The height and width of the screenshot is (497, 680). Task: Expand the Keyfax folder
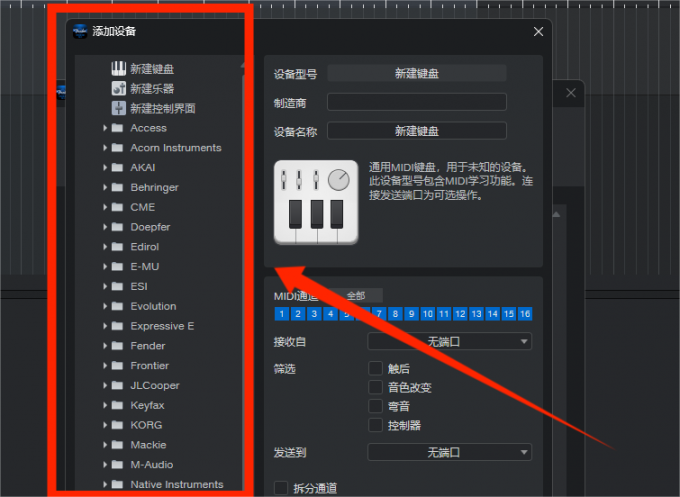point(105,405)
